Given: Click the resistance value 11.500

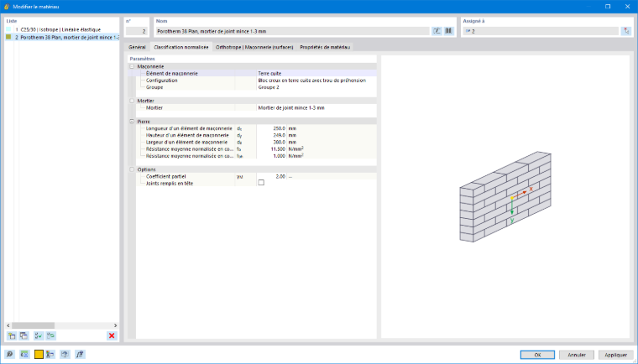Looking at the screenshot, I should click(x=272, y=149).
